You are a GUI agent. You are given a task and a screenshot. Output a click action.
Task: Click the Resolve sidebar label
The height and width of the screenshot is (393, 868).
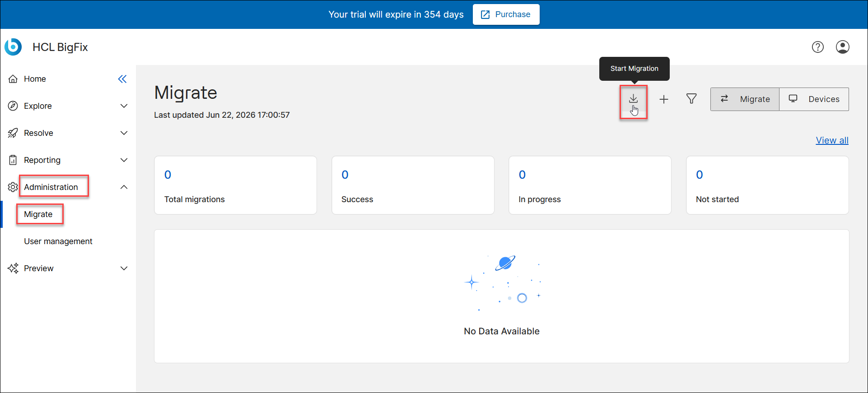point(38,133)
